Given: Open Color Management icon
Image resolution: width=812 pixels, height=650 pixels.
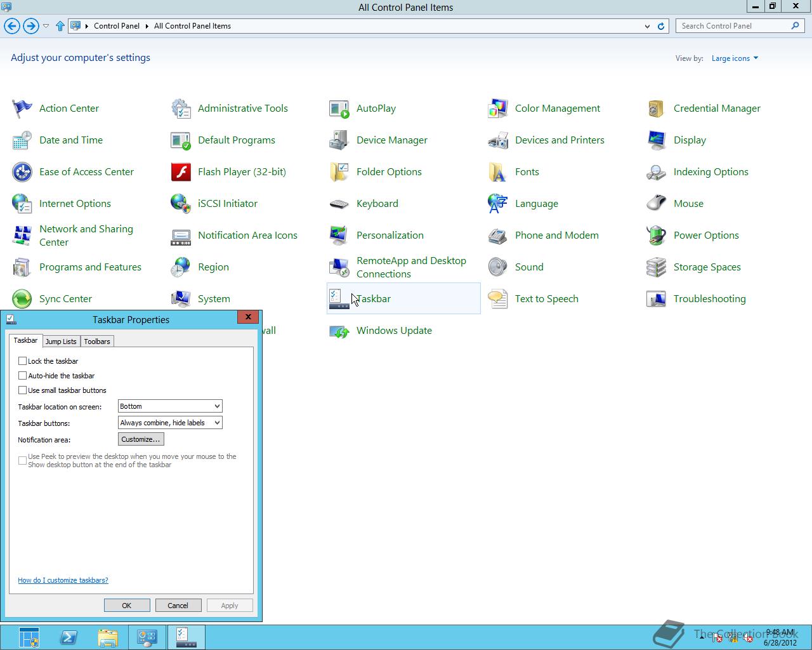Looking at the screenshot, I should 498,109.
